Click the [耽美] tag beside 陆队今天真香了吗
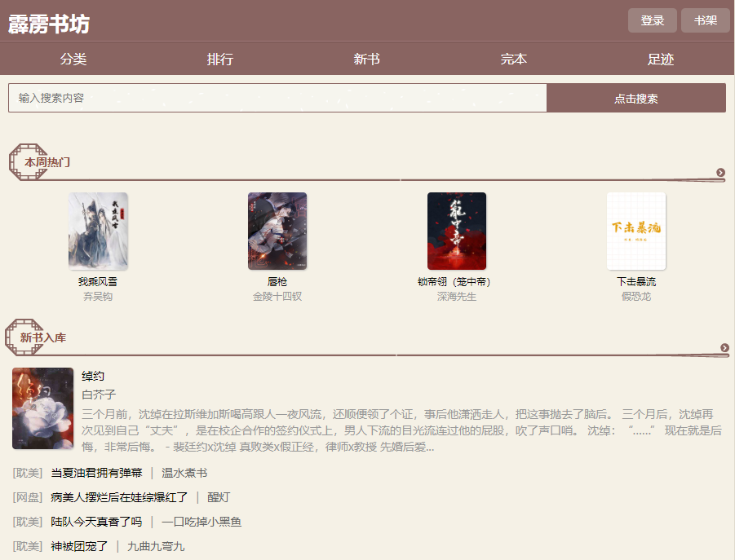Viewport: 735px width, 560px height. pos(28,522)
